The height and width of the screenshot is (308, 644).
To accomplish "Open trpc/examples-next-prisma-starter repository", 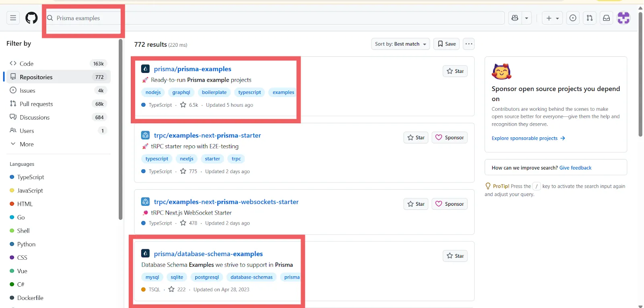I will pos(207,135).
